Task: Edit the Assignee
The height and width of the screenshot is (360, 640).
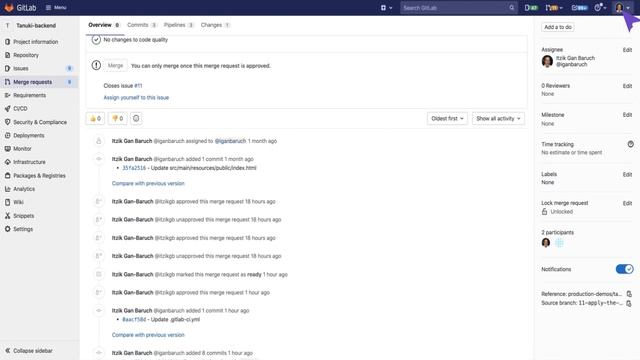Action: click(x=627, y=50)
